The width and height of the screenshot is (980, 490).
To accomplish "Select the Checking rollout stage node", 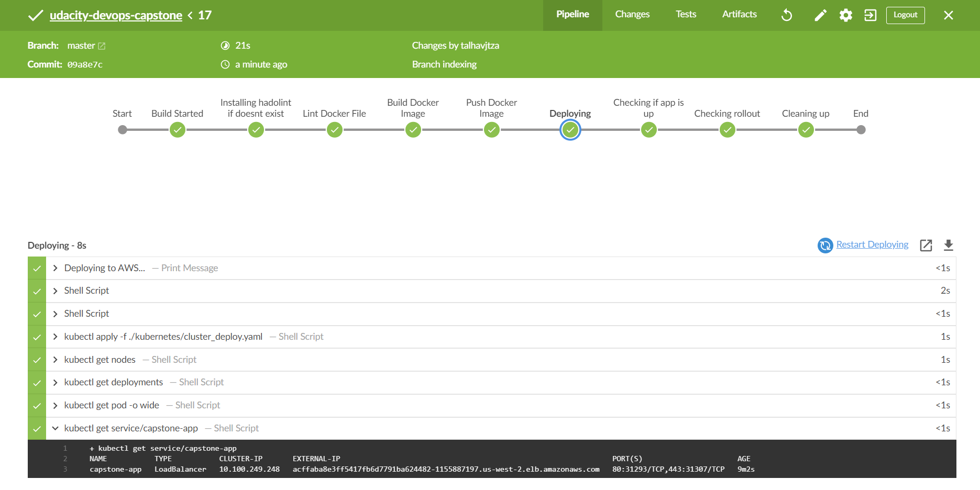I will 728,130.
